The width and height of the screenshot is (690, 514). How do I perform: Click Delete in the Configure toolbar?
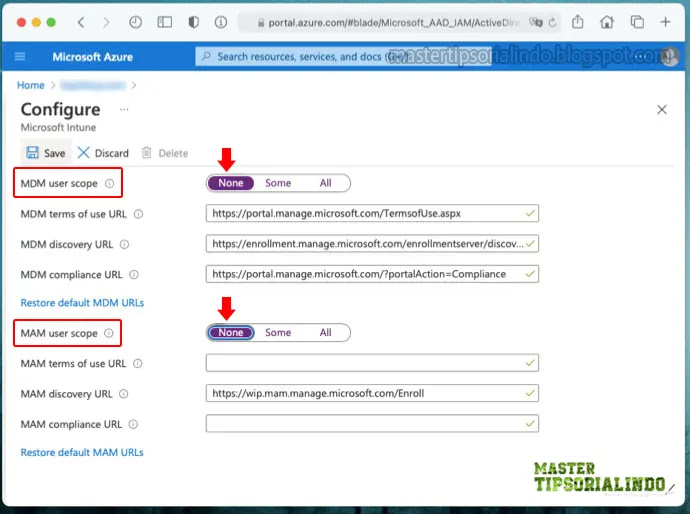(165, 153)
